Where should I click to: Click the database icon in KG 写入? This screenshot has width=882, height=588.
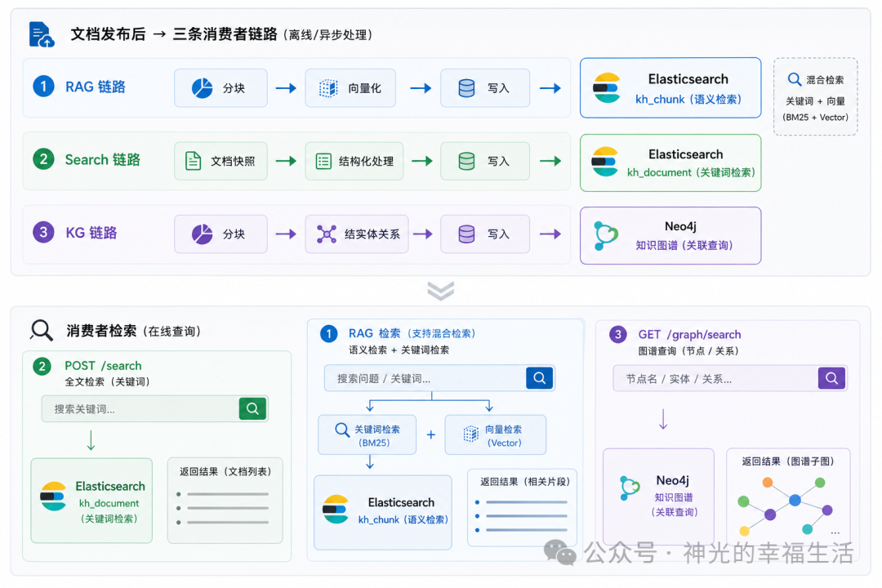(x=466, y=234)
